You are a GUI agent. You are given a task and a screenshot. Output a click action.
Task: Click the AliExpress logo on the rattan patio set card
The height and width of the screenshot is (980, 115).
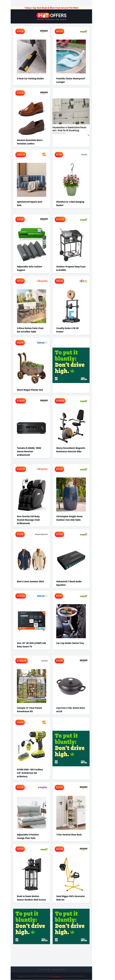[42, 281]
